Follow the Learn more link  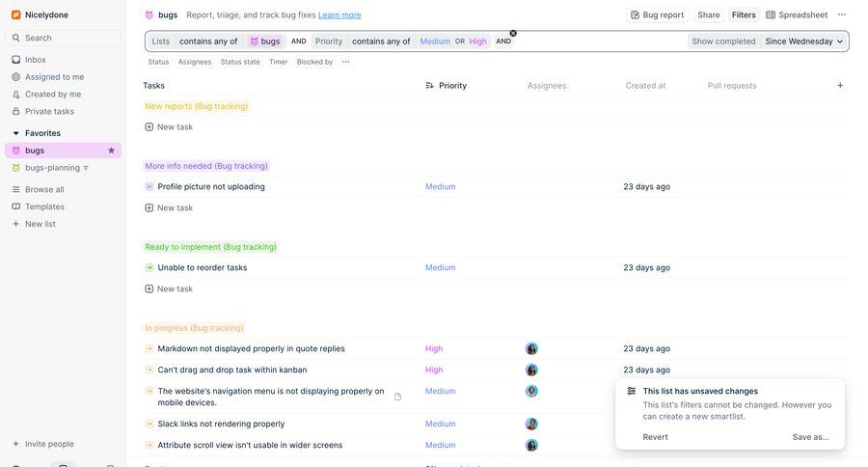click(339, 15)
